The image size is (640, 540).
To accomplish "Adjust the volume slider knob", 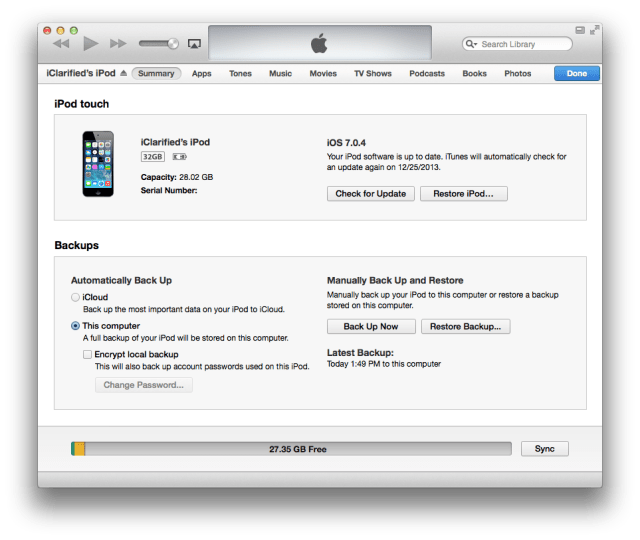I will [x=173, y=43].
